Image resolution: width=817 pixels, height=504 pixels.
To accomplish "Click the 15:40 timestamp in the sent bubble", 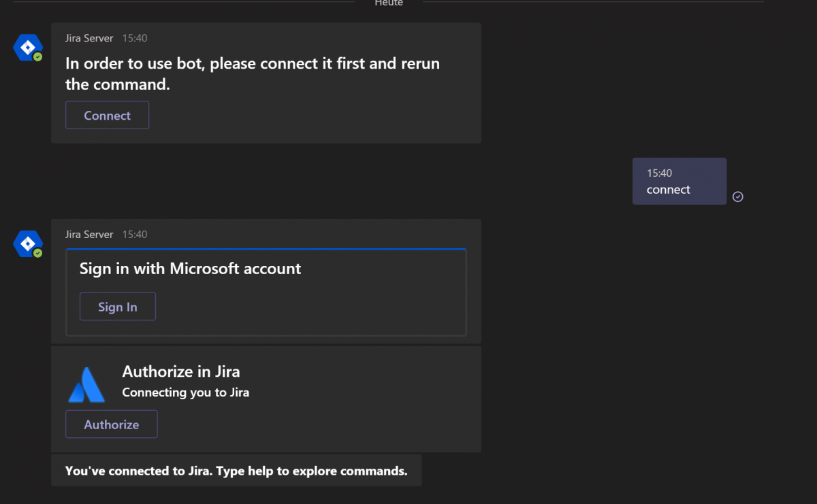I will pos(660,173).
